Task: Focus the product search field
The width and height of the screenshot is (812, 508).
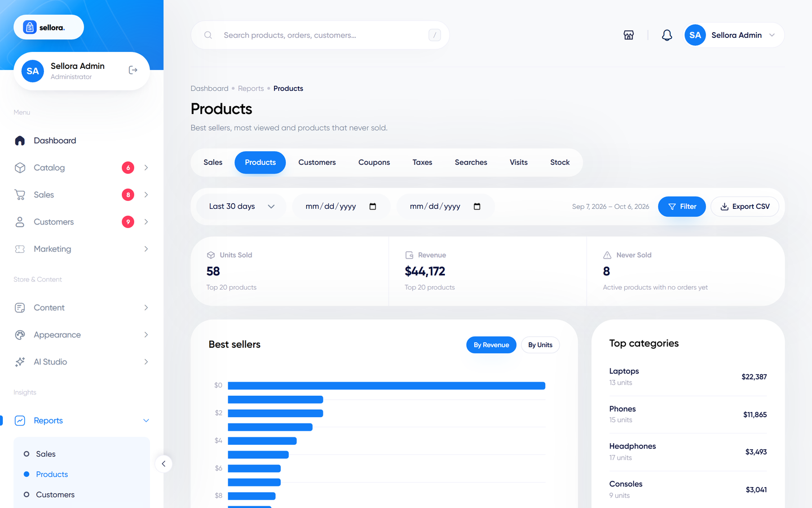Action: 320,35
